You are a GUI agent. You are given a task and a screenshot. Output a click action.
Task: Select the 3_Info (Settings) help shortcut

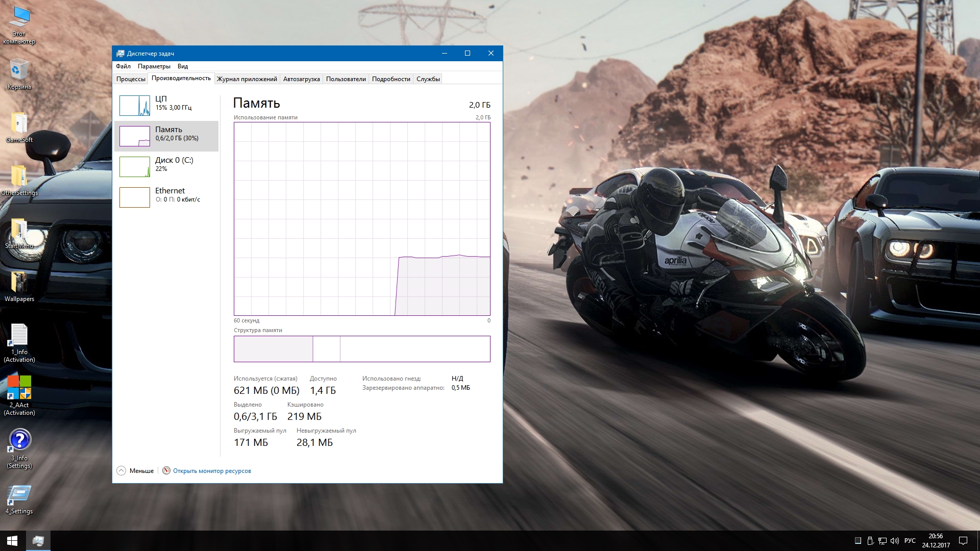tap(19, 449)
